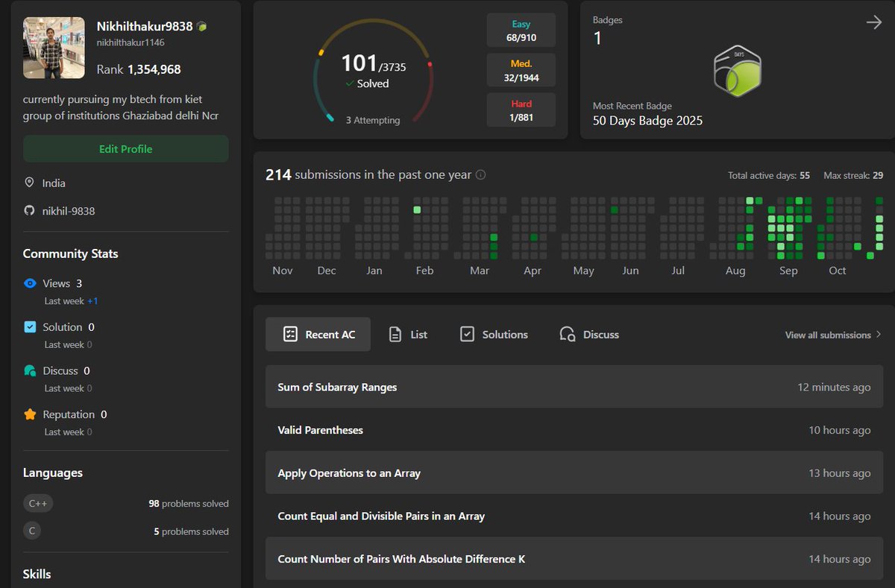Screen dimensions: 895x588
Task: Click the chevron after View all submissions
Action: pos(879,335)
